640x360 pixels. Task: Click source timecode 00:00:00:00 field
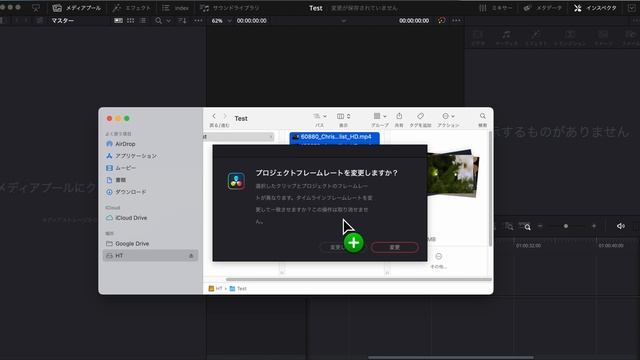(x=251, y=20)
